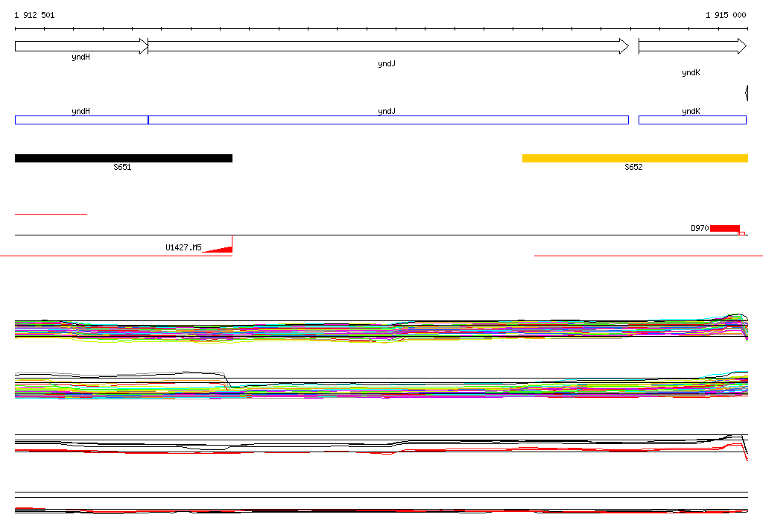Click the red D970 feature block
This screenshot has height=532, width=763.
[725, 228]
